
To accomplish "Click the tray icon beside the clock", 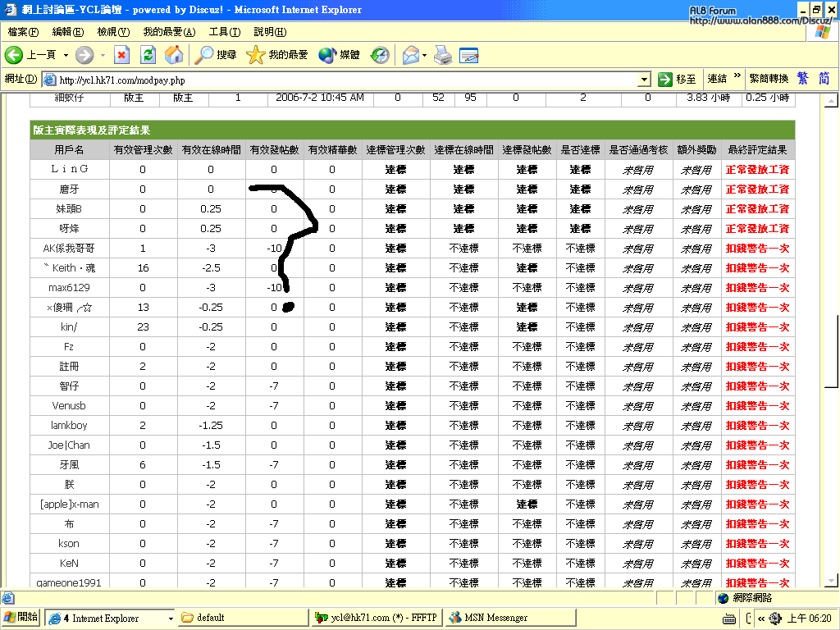I will (775, 619).
